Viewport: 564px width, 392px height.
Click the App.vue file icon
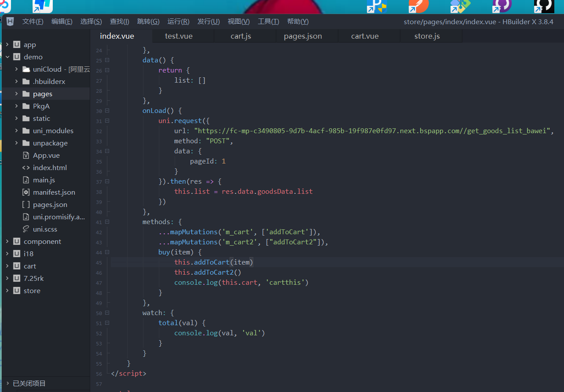pyautogui.click(x=26, y=155)
